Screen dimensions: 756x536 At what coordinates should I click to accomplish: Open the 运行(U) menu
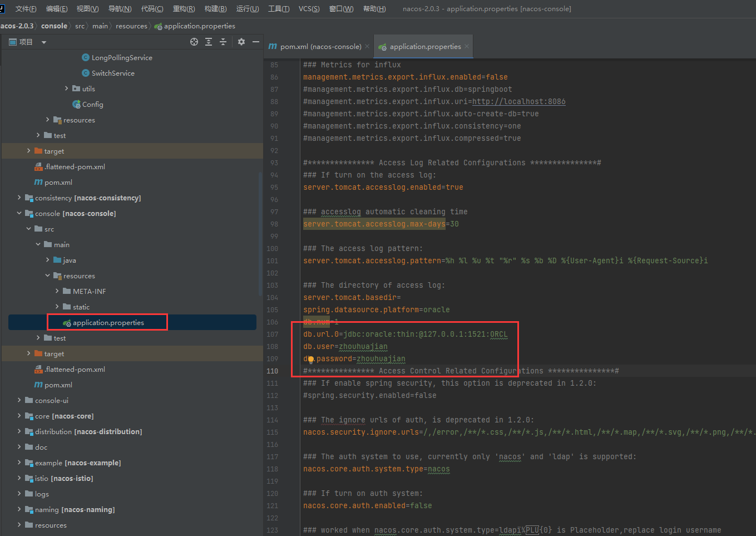[248, 9]
